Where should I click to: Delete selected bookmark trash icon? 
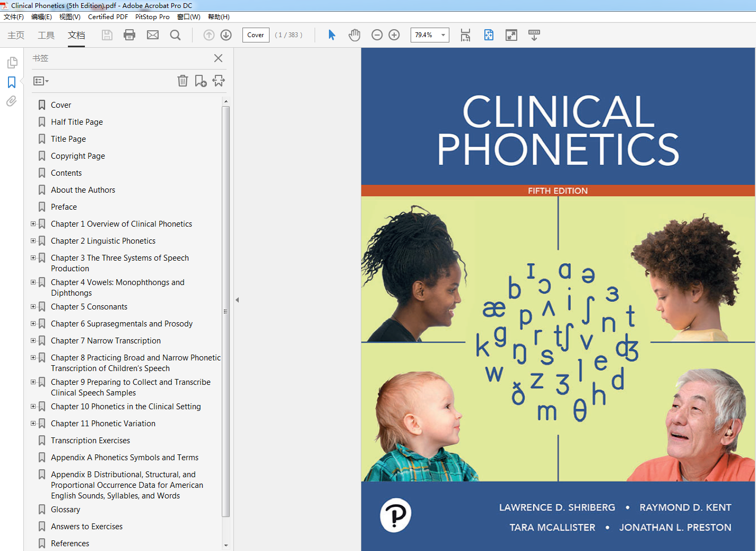coord(183,81)
